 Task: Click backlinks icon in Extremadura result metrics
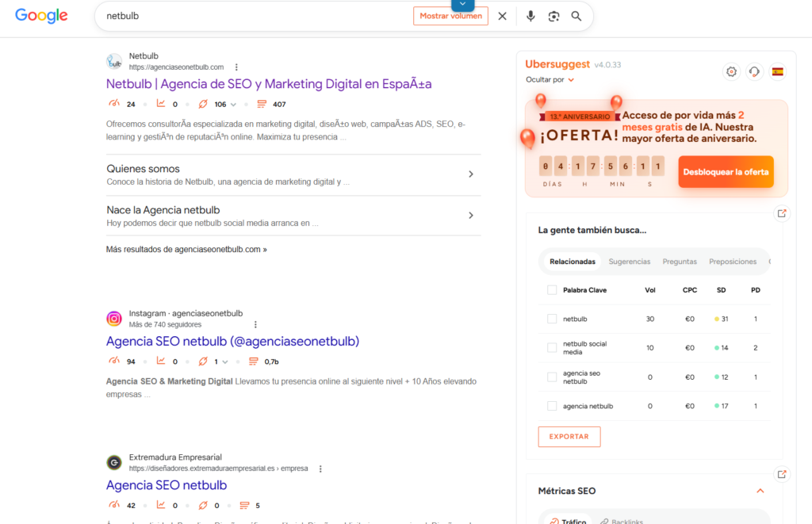(x=203, y=505)
